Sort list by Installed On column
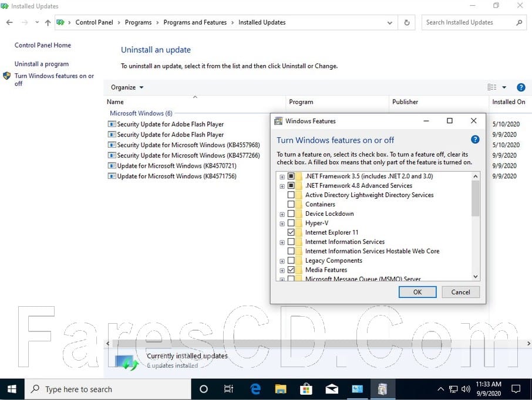 coord(509,101)
